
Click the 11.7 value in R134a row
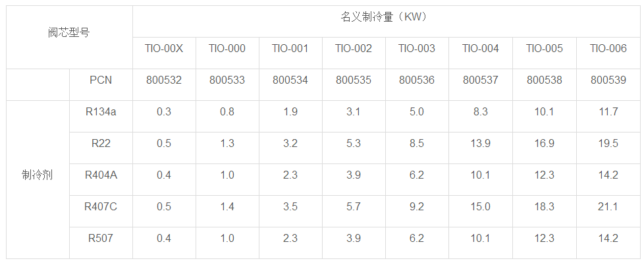coord(608,111)
